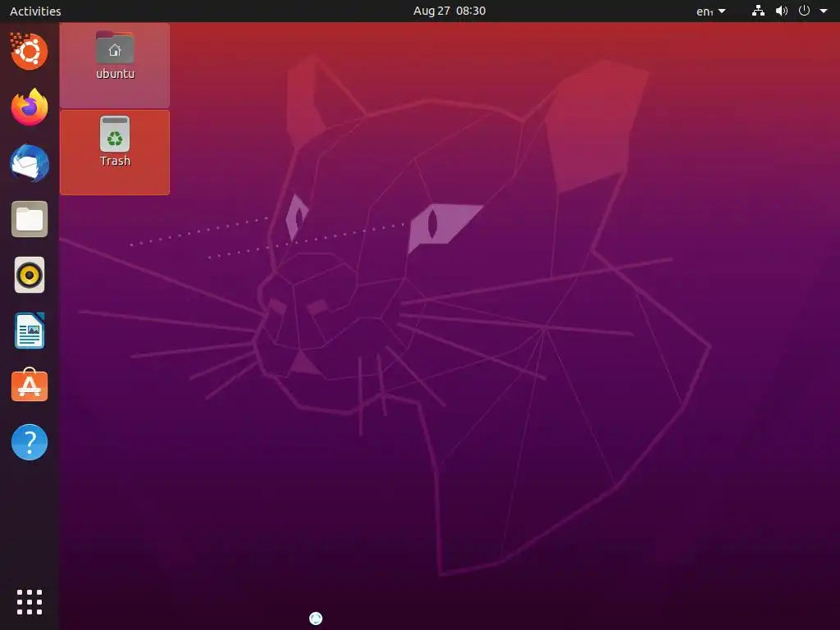Image resolution: width=840 pixels, height=630 pixels.
Task: Click the power icon in top bar
Action: point(804,11)
